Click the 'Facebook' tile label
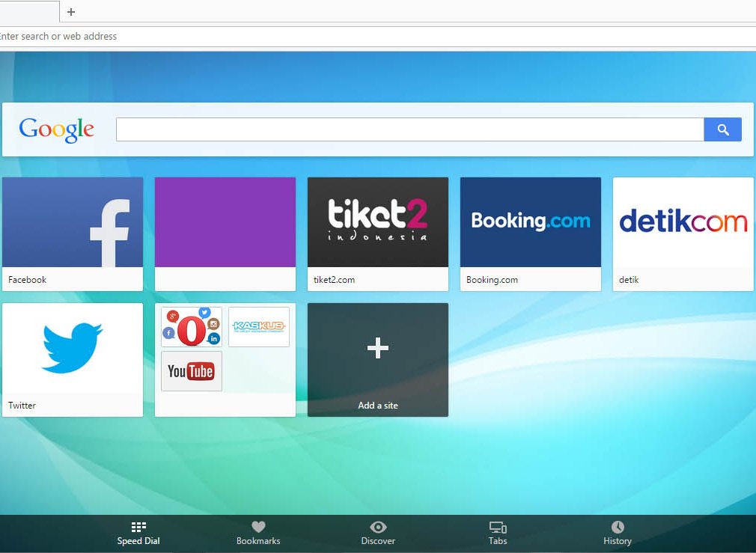 (28, 280)
